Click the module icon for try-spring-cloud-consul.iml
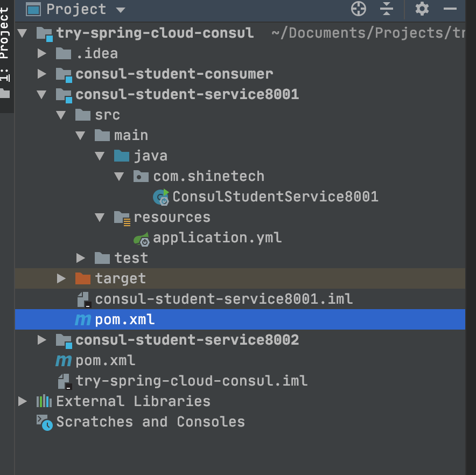 [x=81, y=380]
